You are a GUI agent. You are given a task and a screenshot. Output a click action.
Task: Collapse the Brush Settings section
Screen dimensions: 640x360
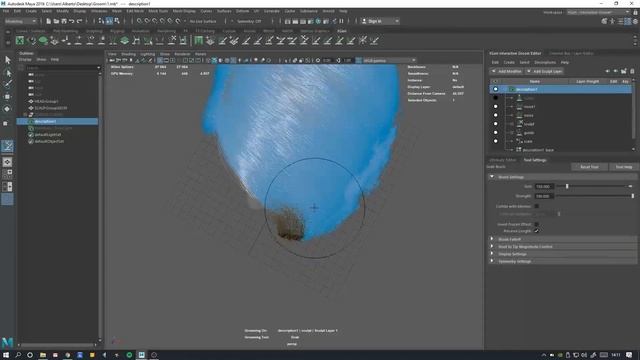(x=563, y=177)
